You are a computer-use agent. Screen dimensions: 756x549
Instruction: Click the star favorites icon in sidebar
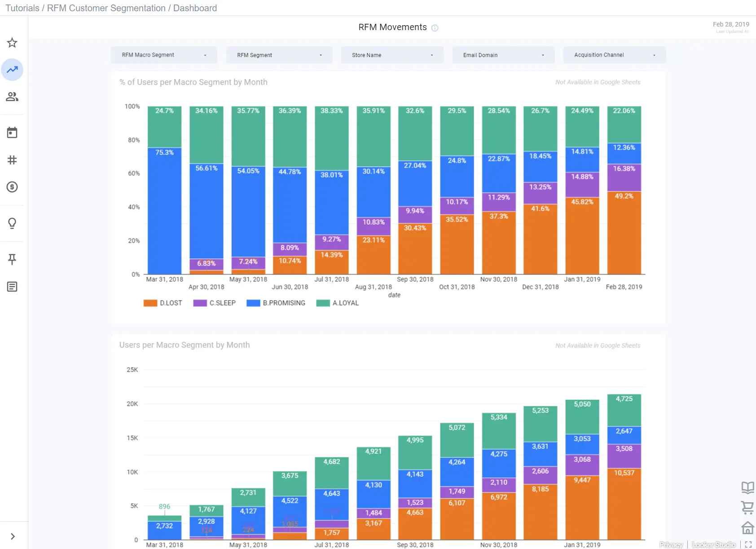point(12,43)
